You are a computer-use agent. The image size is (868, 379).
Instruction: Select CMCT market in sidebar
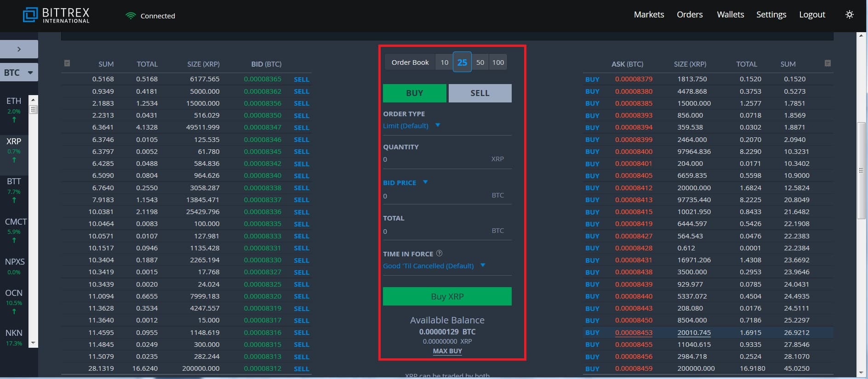point(14,230)
